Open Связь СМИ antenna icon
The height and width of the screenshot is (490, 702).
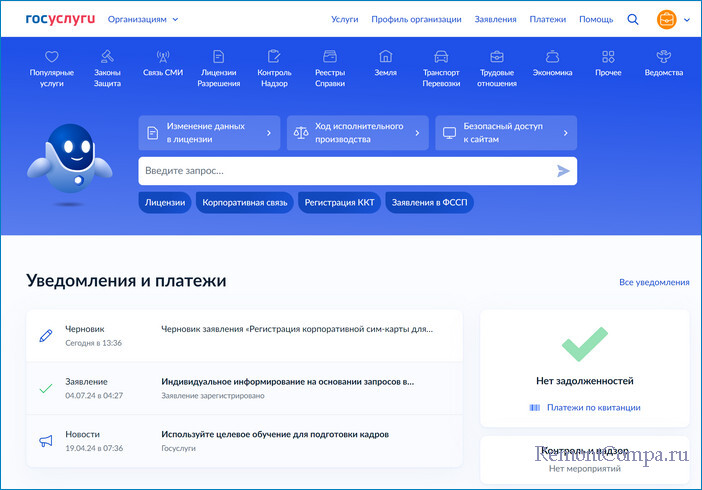coord(163,57)
